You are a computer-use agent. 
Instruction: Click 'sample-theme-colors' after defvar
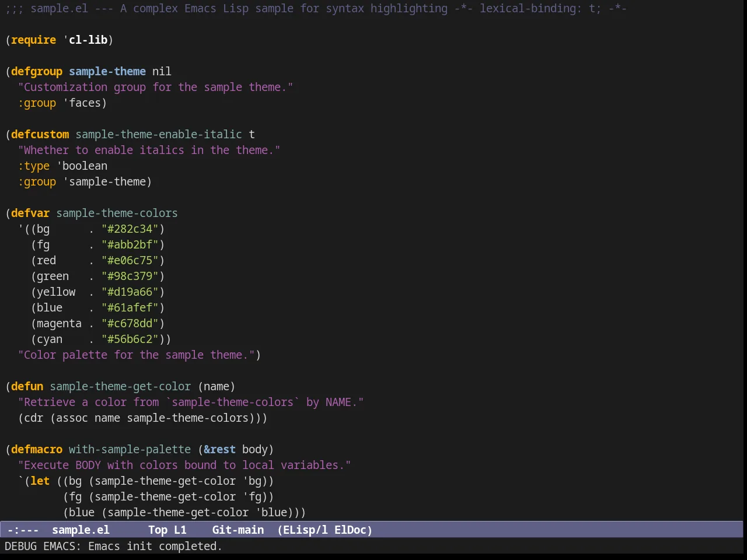117,213
